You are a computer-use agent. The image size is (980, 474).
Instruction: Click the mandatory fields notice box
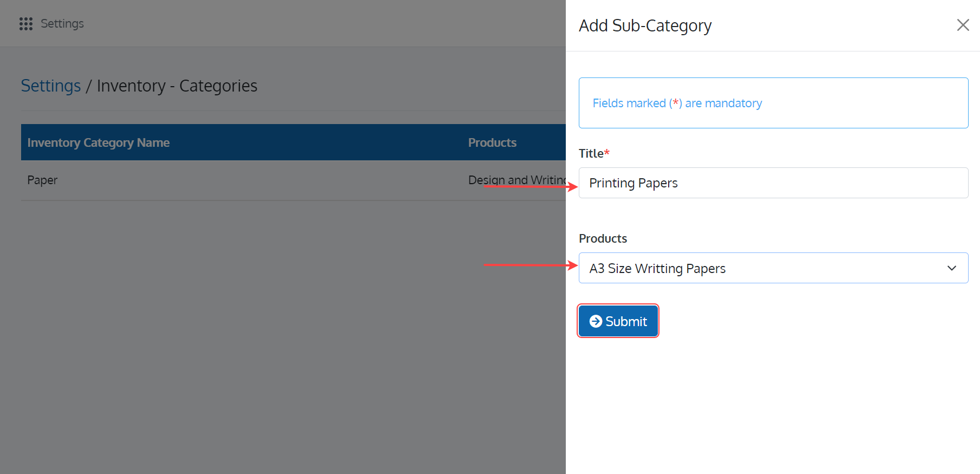[x=773, y=103]
